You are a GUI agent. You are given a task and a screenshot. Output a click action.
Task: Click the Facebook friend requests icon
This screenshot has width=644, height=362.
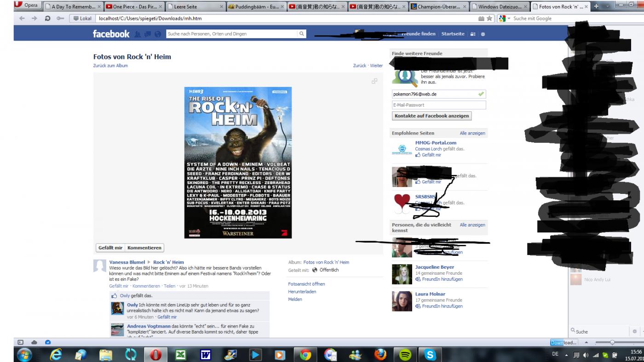tap(138, 34)
